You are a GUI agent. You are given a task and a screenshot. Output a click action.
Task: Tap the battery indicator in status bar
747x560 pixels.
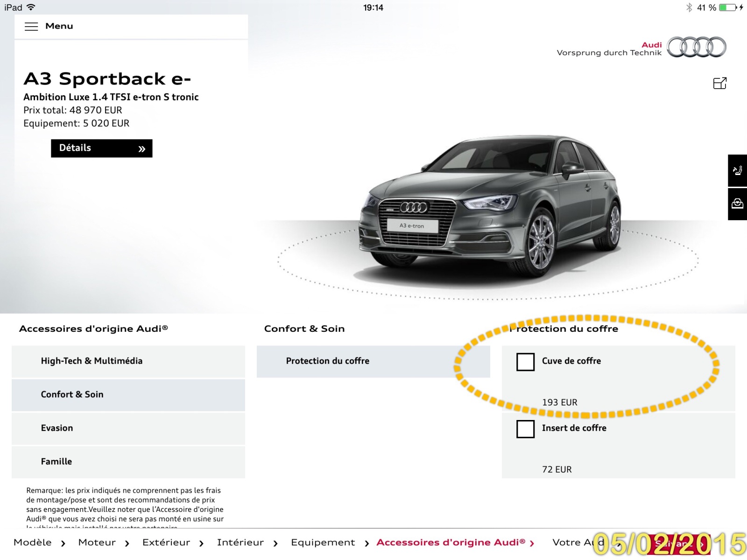point(728,7)
